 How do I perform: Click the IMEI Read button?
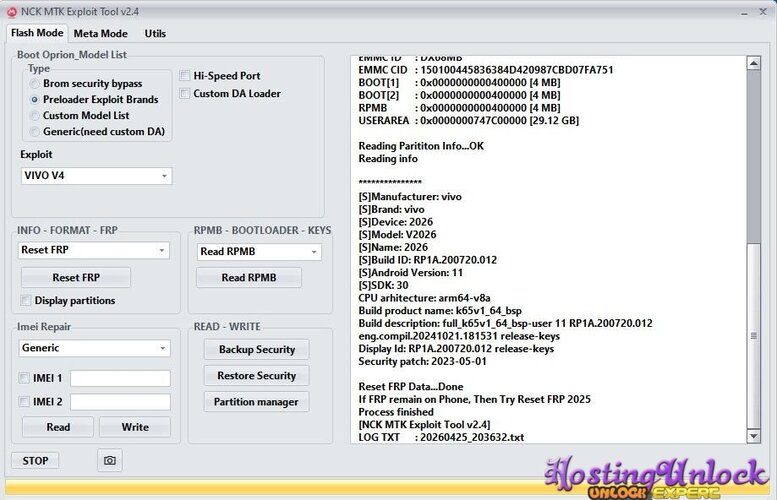click(58, 427)
